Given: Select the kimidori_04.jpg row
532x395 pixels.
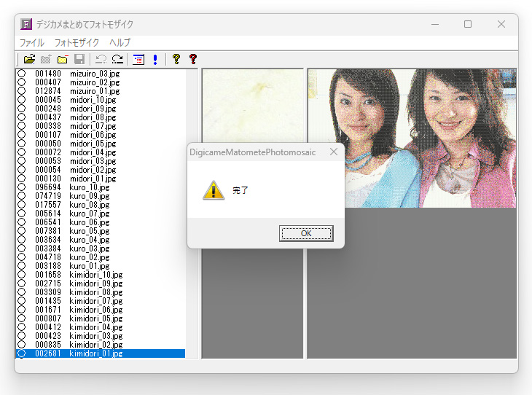Looking at the screenshot, I should click(x=101, y=327).
